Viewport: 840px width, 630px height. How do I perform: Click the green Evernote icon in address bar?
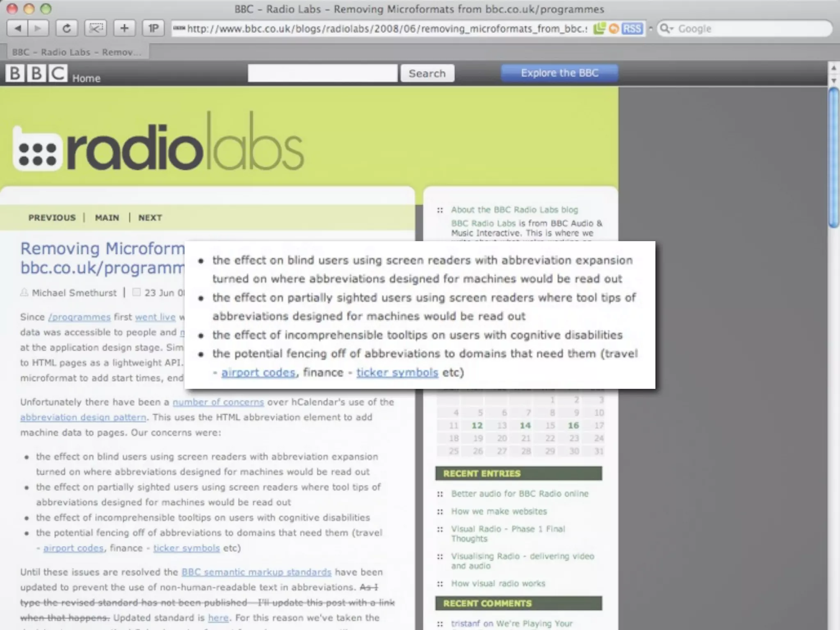599,29
